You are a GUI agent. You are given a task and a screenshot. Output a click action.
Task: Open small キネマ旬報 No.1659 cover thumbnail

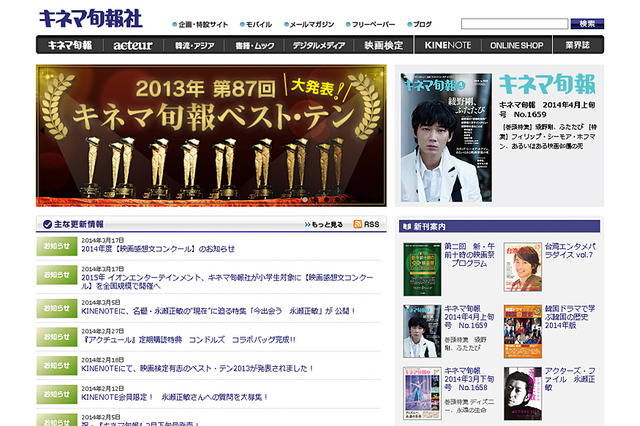(x=422, y=331)
